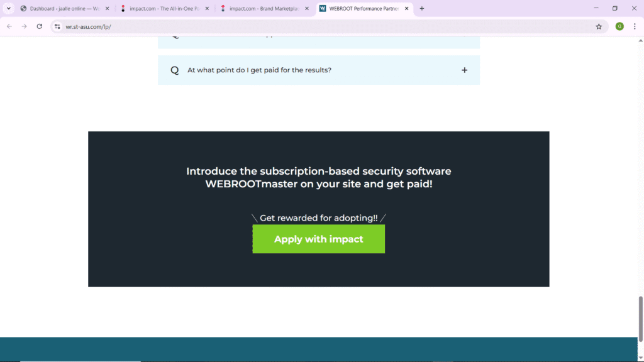
Task: Reload the current page
Action: (40, 26)
